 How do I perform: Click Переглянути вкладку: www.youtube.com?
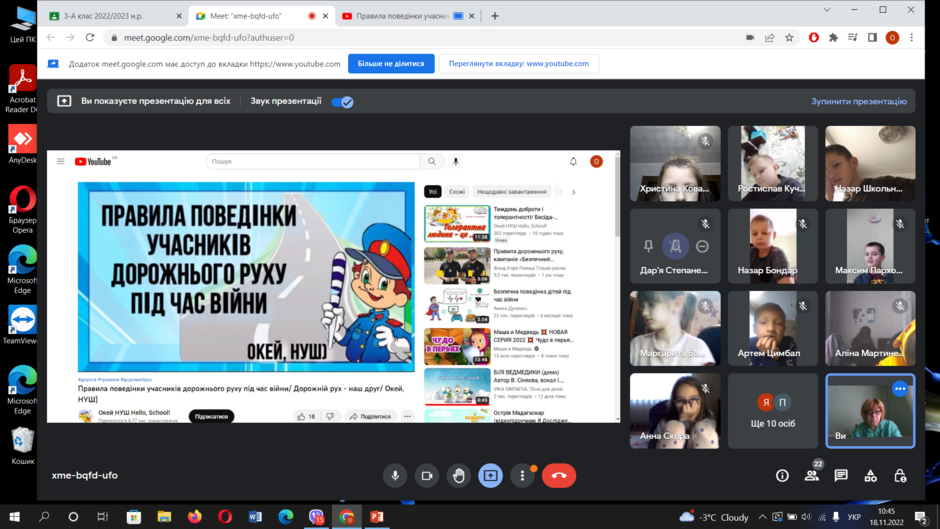tap(519, 64)
